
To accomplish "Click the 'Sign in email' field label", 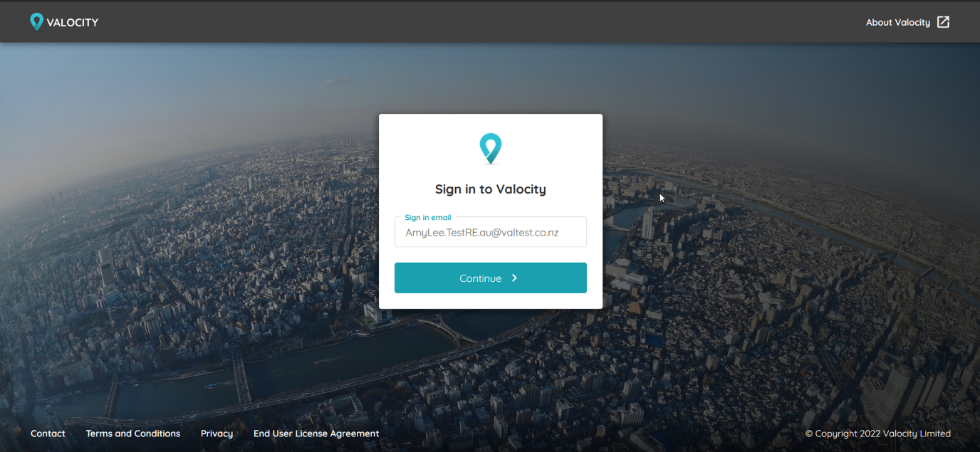I will point(428,217).
